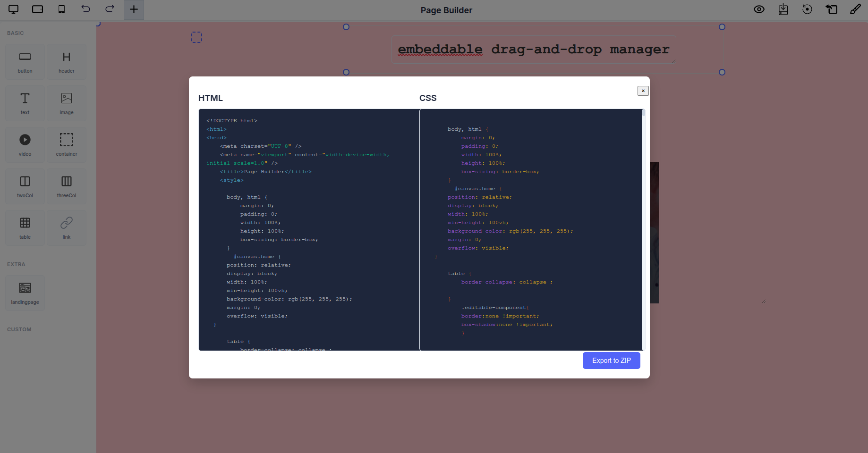Select the image component
The height and width of the screenshot is (453, 868).
point(66,103)
